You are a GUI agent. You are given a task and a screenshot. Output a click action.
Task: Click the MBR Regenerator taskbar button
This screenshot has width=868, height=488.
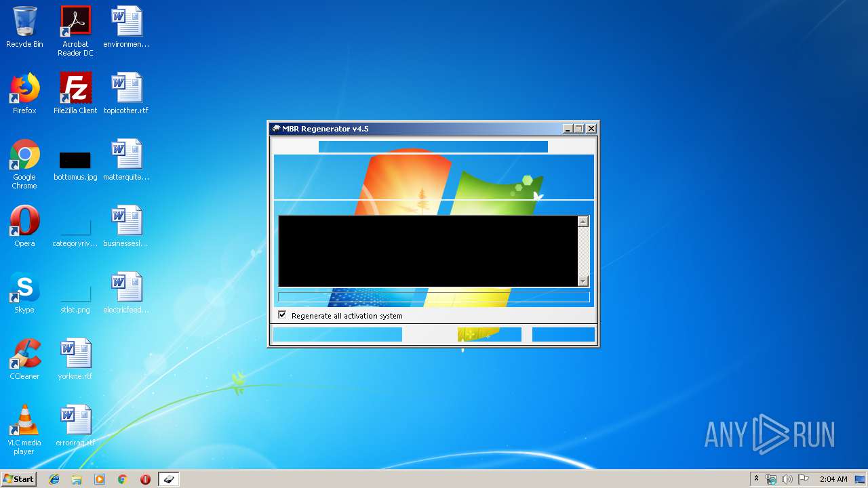point(168,479)
